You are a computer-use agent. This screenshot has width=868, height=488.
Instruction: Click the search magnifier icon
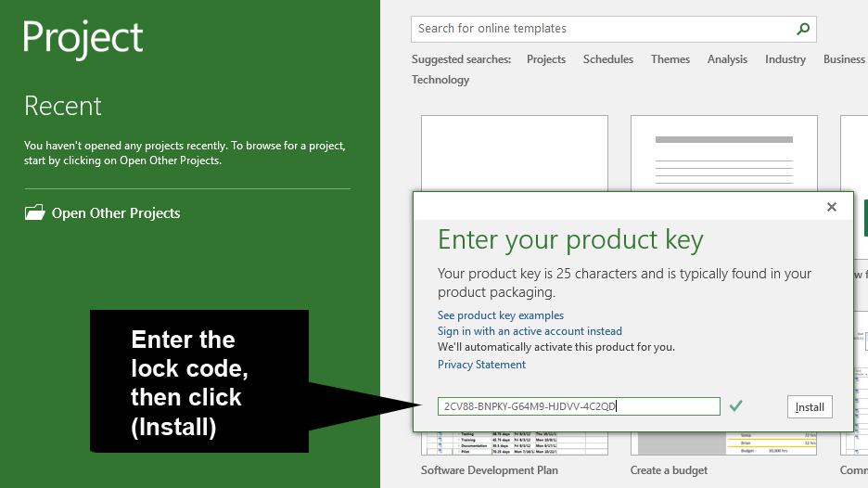click(x=803, y=29)
